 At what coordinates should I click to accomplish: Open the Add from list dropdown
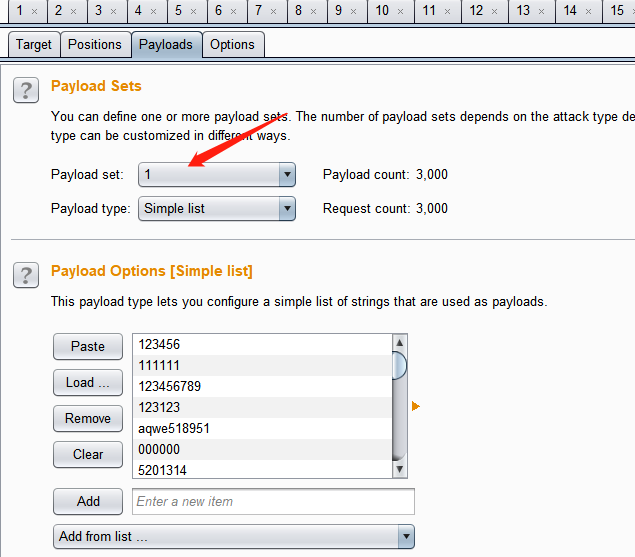[x=233, y=537]
